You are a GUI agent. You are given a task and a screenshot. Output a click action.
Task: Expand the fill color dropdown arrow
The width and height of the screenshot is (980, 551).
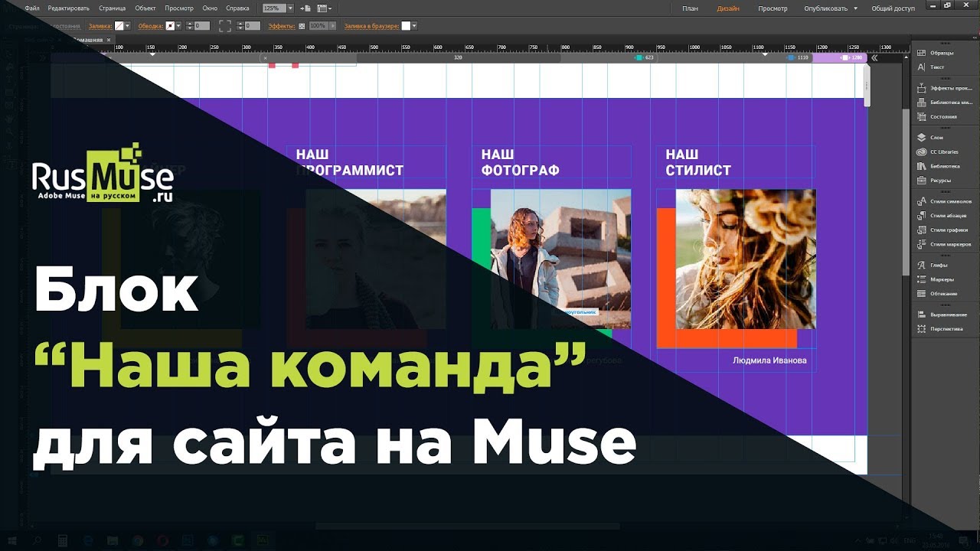coord(127,25)
